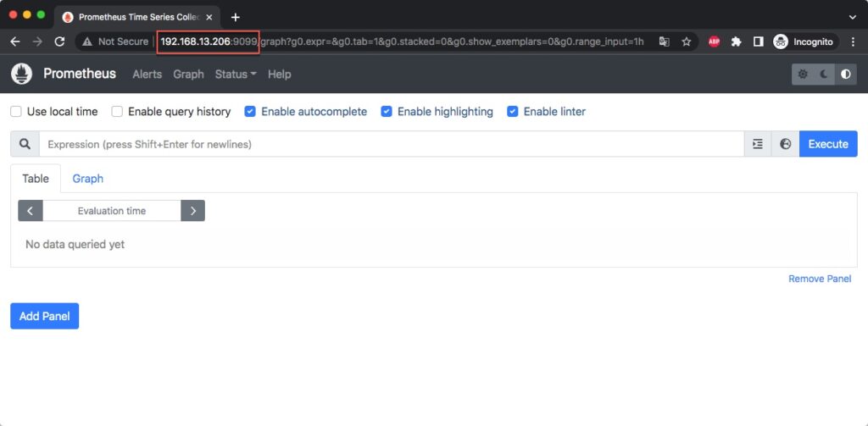Run the query with the Execute button
The height and width of the screenshot is (426, 868).
click(x=828, y=144)
